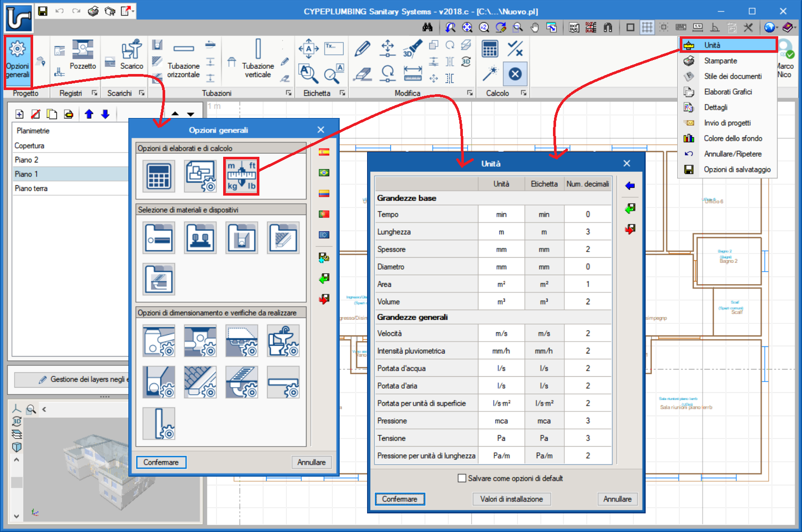Expand the Scarichi group launcher

(x=141, y=93)
